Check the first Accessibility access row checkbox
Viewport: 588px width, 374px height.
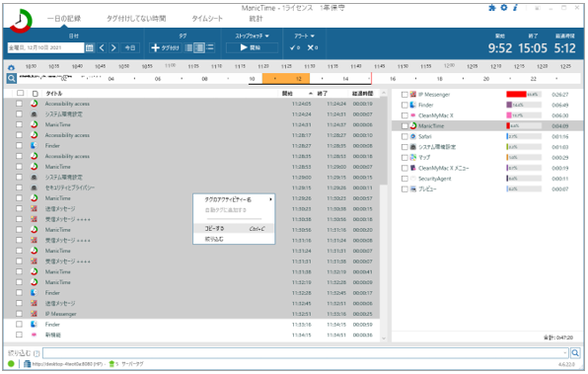19,104
